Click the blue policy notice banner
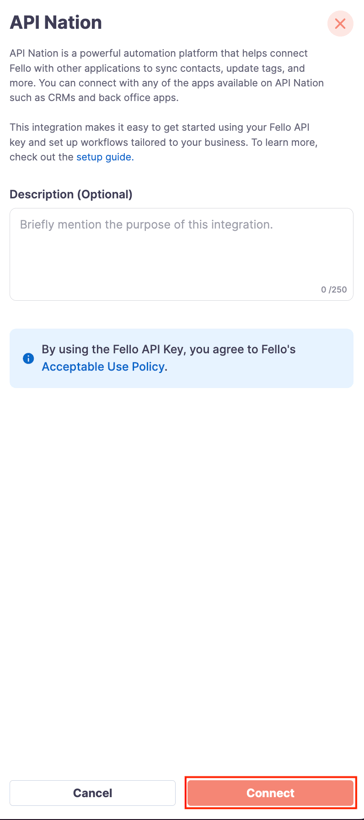 coord(181,358)
